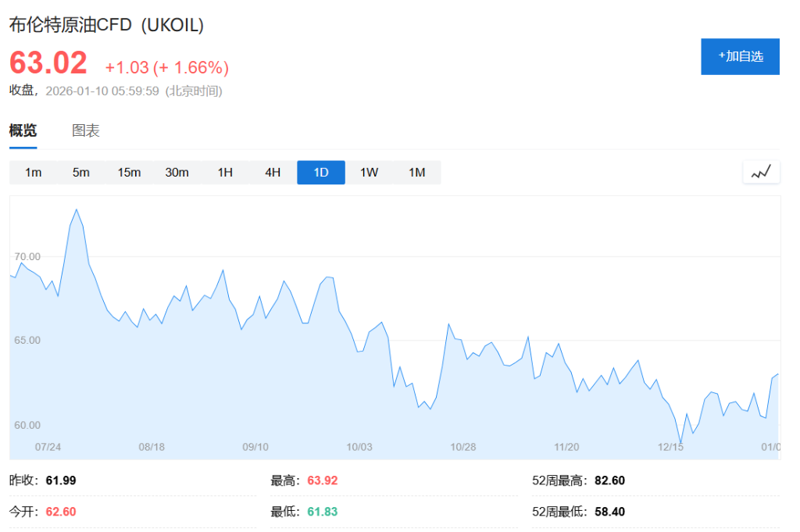
Task: Select the 1H timeframe
Action: coord(224,172)
